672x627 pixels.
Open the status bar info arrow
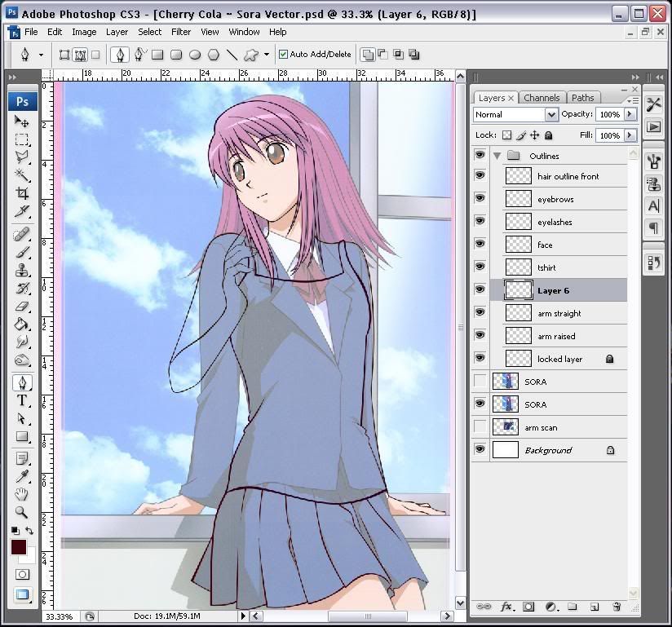coord(243,616)
